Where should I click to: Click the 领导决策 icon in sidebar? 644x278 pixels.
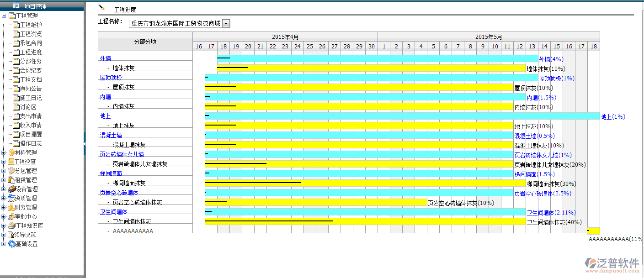[11, 235]
